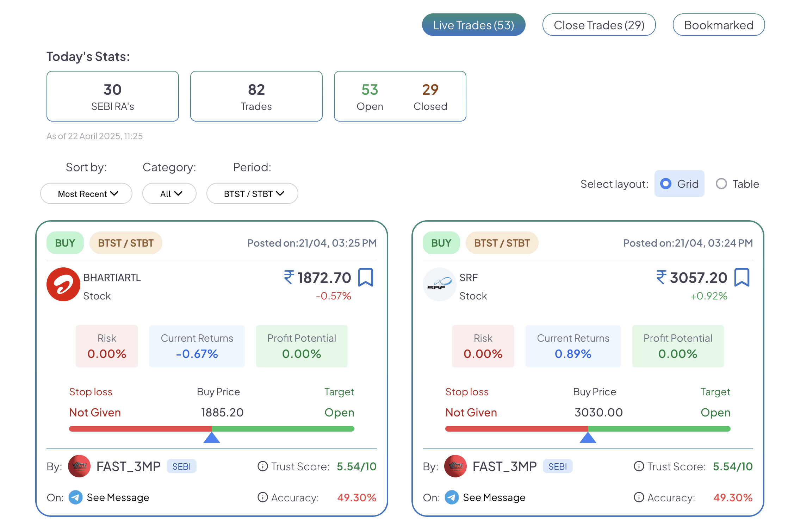Image resolution: width=794 pixels, height=532 pixels.
Task: Click FAST_3MP avatar on BHARTIARTL card
Action: click(x=79, y=466)
